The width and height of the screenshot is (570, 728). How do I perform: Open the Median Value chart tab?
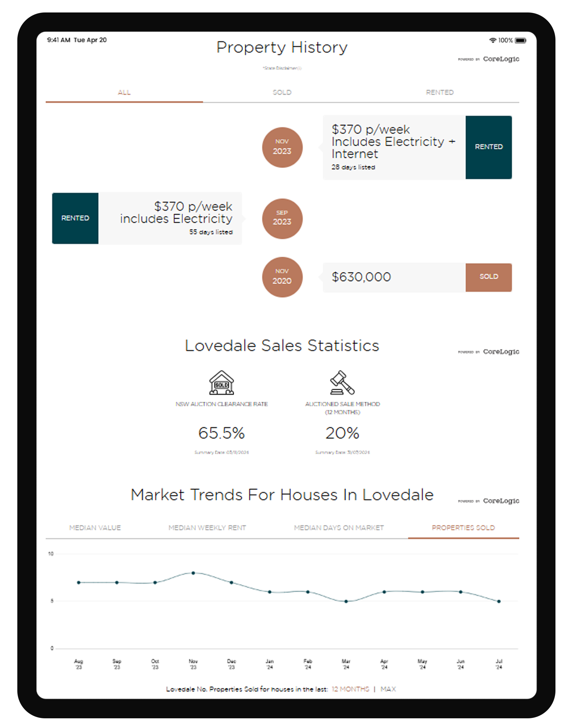point(95,527)
